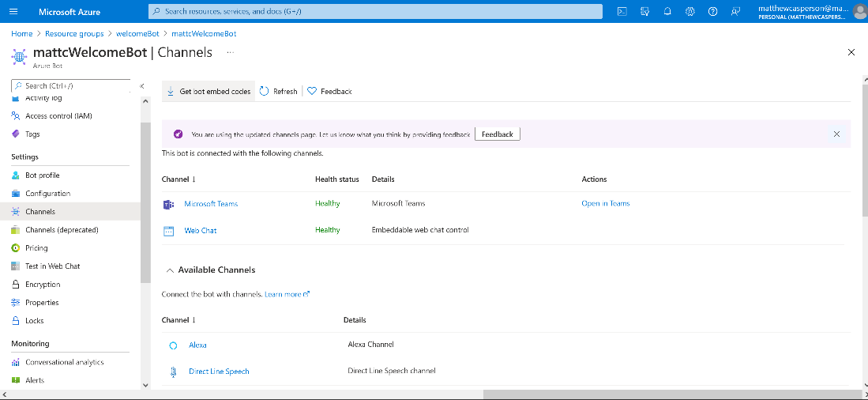Sort connected channels by Channel column

pyautogui.click(x=178, y=179)
